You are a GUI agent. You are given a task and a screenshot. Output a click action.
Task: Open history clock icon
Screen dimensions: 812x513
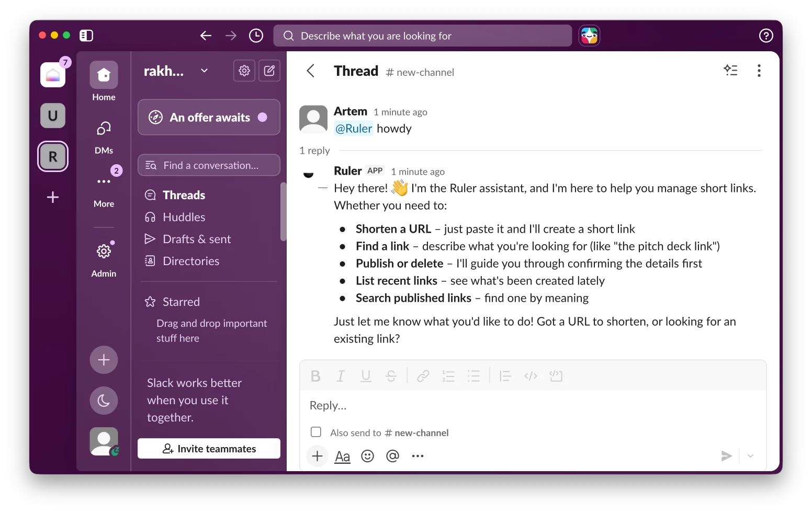point(256,36)
